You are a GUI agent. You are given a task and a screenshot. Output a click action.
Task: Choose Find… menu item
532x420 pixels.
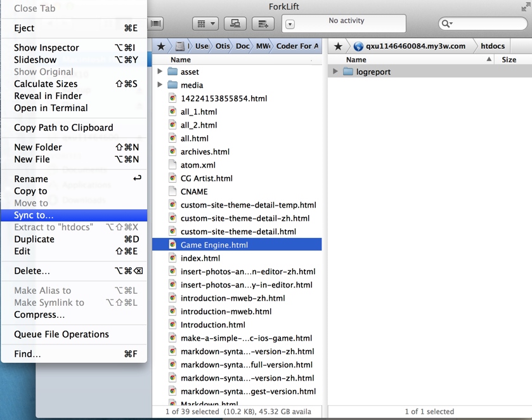click(74, 354)
